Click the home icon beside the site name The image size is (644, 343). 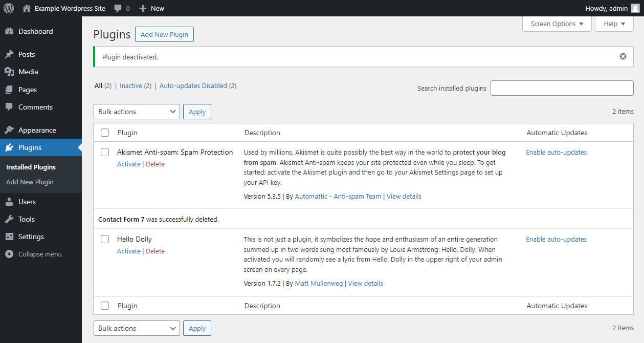click(x=27, y=8)
